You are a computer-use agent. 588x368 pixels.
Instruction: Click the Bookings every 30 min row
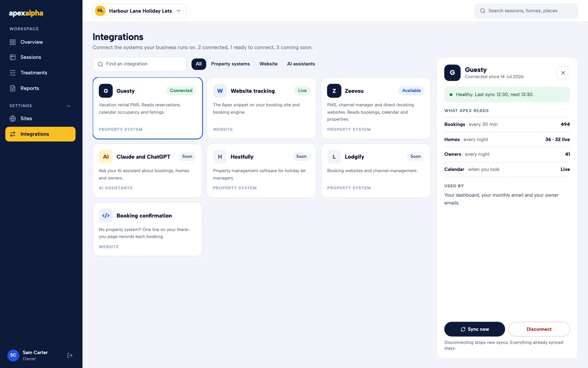(507, 125)
